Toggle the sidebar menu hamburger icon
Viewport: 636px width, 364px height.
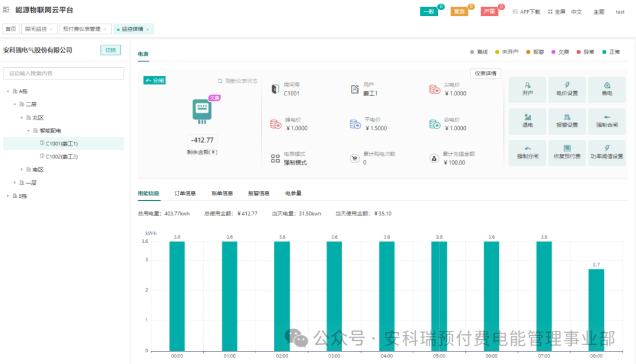[x=6, y=9]
